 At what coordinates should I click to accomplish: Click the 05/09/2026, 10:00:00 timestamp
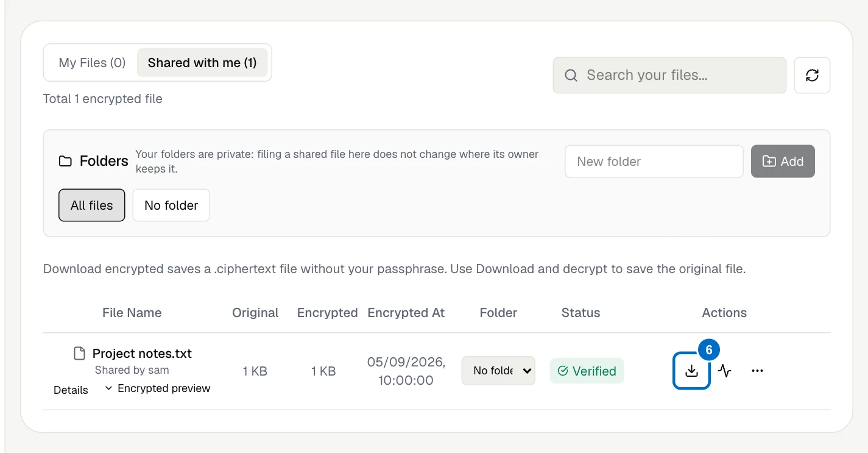coord(406,371)
